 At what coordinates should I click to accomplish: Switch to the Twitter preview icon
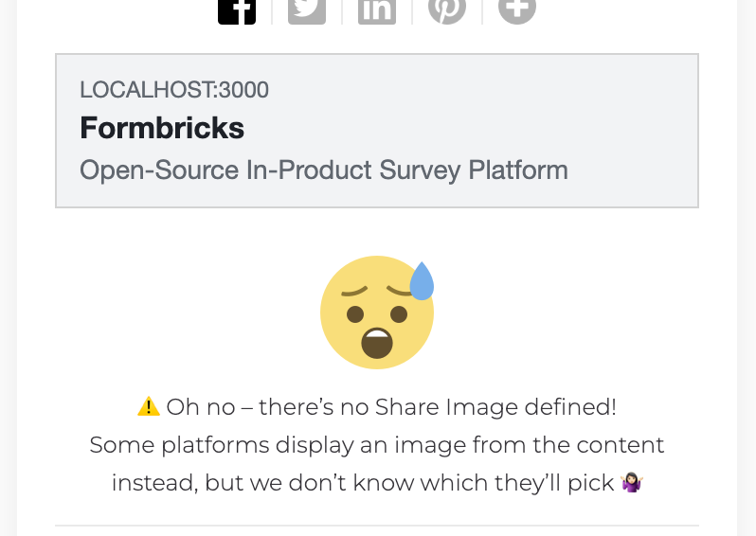point(307,9)
